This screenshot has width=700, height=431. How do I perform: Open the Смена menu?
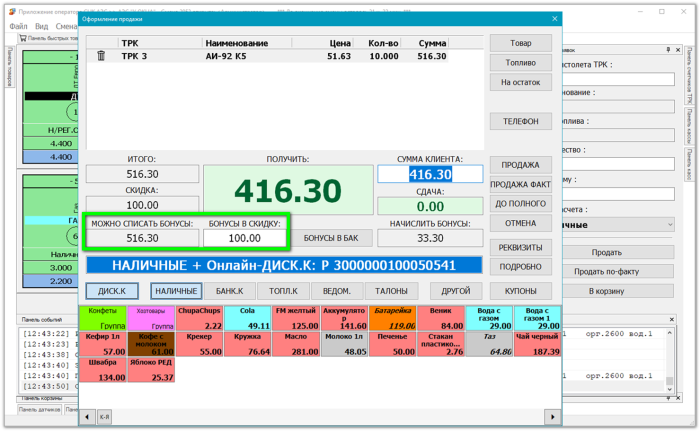click(66, 26)
